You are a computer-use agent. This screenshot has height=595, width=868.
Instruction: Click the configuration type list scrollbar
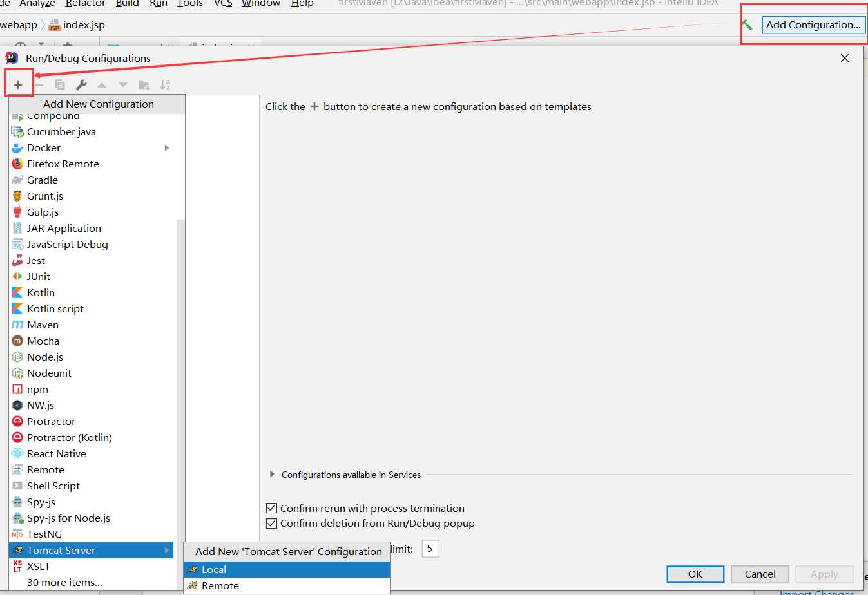pos(180,404)
